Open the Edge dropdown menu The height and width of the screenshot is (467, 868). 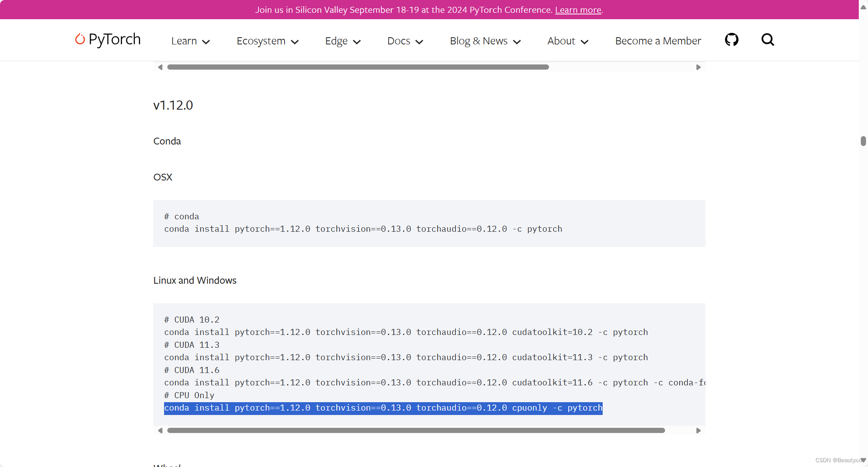coord(343,41)
